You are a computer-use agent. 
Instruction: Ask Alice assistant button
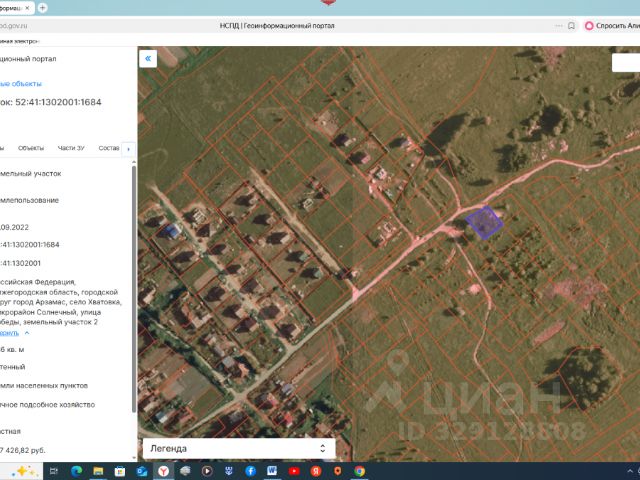pyautogui.click(x=612, y=26)
